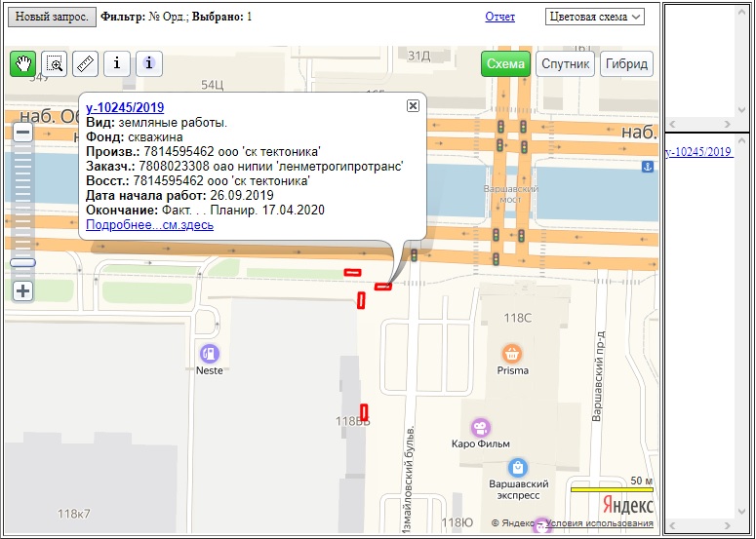Screen dimensions: 756x539
Task: Select the ruler distance measurement tool
Action: click(86, 64)
